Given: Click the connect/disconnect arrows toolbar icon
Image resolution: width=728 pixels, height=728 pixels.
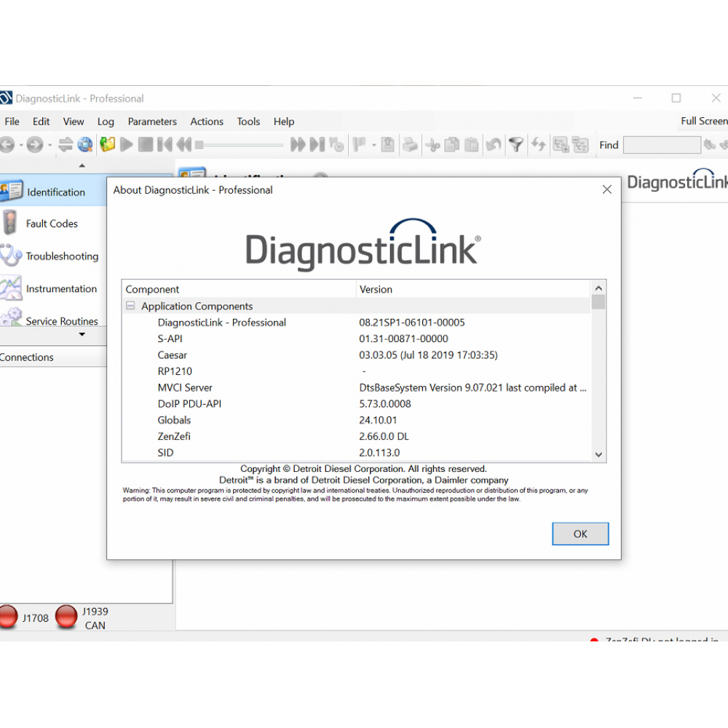Looking at the screenshot, I should pos(66,145).
